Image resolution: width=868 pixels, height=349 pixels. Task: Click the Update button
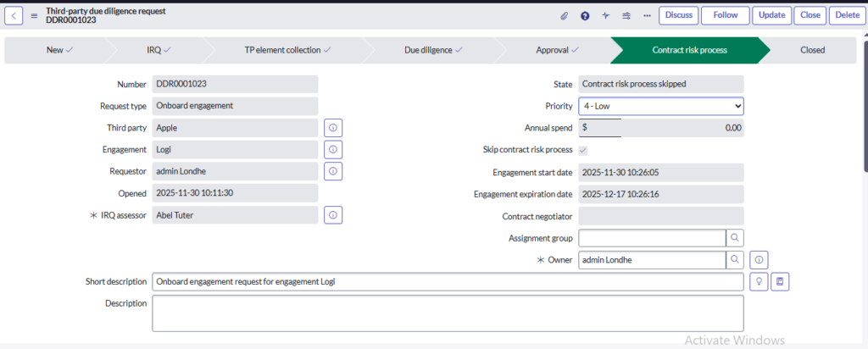pyautogui.click(x=771, y=15)
